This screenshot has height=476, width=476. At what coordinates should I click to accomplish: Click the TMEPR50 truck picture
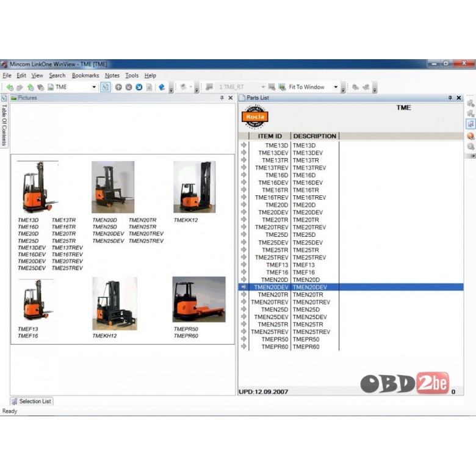point(199,299)
